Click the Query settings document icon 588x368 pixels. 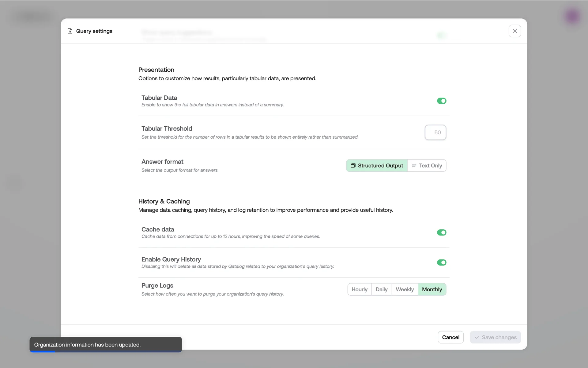coord(70,31)
